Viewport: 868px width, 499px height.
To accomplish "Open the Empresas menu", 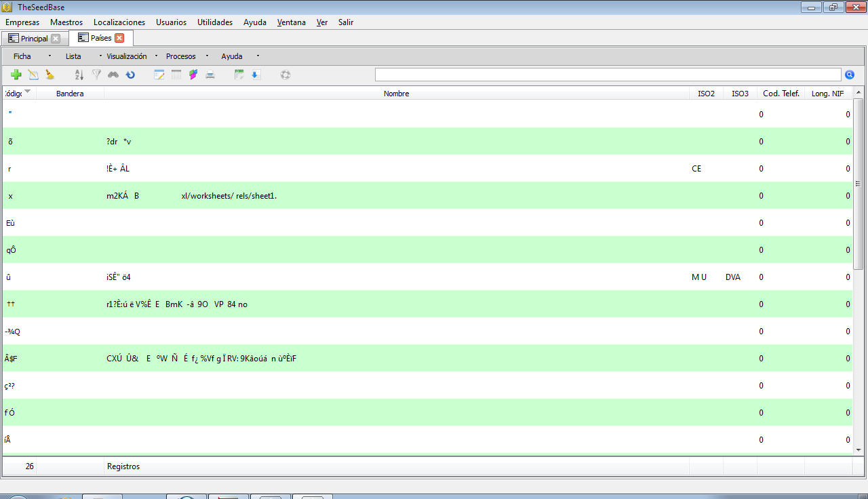I will pos(22,22).
